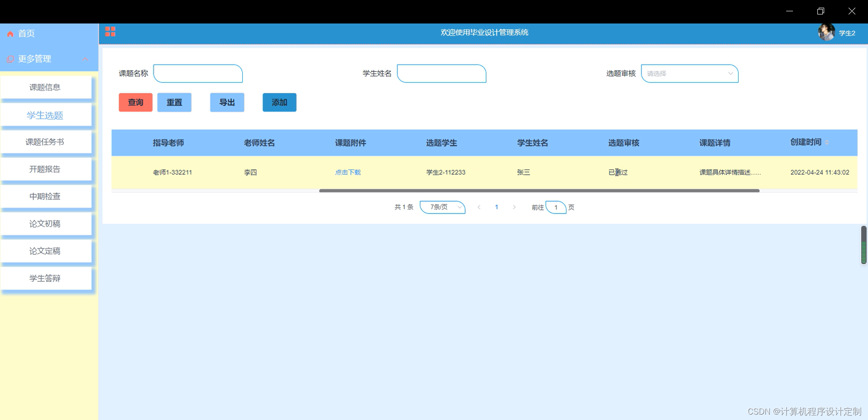Open the 选题审核 dropdown

(690, 74)
